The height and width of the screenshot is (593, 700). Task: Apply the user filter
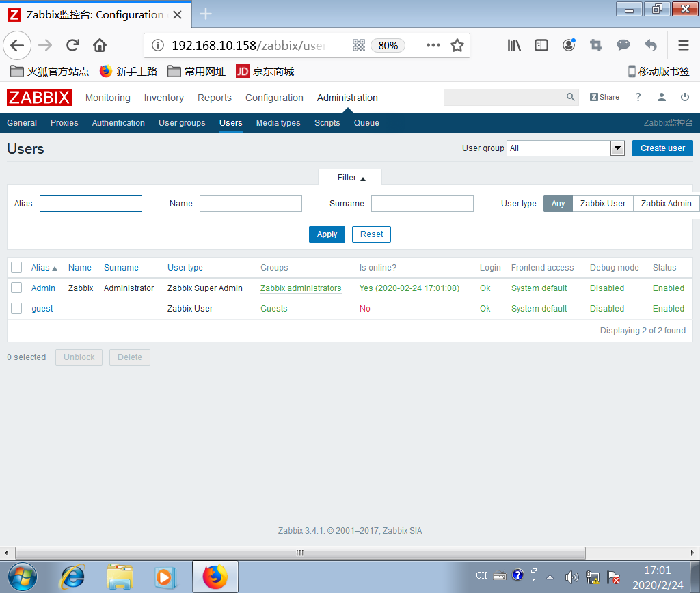(327, 234)
